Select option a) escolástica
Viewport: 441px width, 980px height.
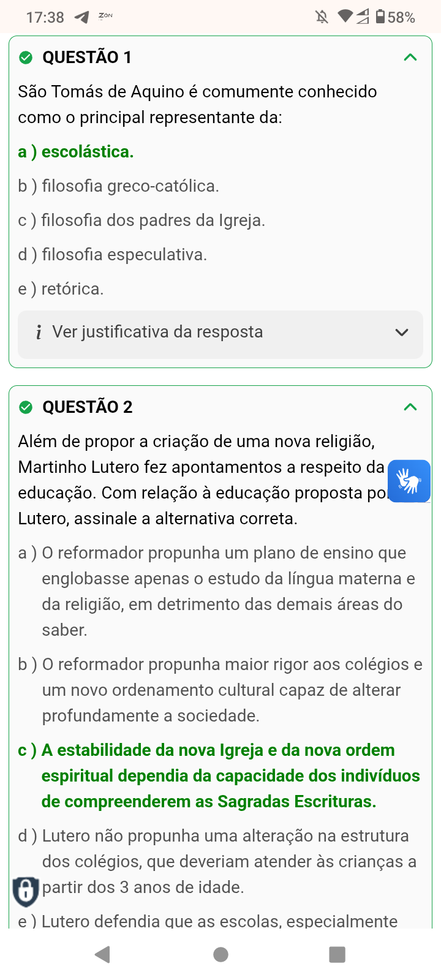(x=76, y=152)
